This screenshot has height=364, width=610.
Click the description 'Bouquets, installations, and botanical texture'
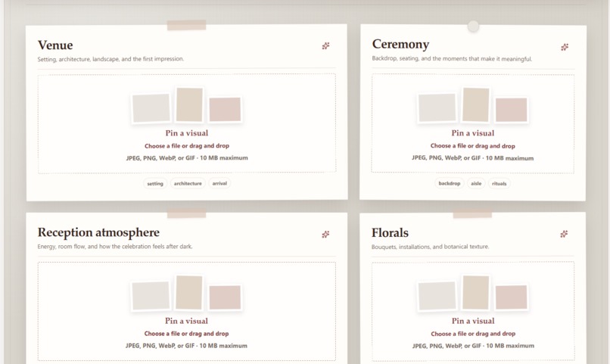tap(430, 247)
